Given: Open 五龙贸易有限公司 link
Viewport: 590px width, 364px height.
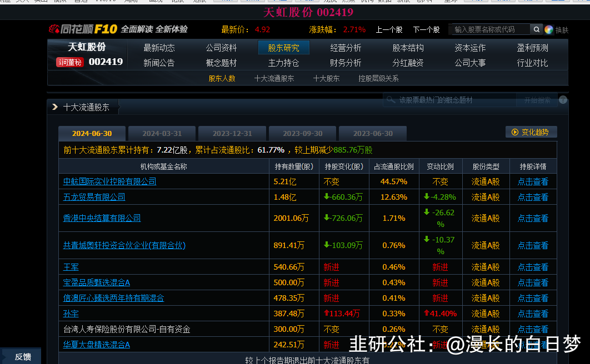Looking at the screenshot, I should click(94, 197).
